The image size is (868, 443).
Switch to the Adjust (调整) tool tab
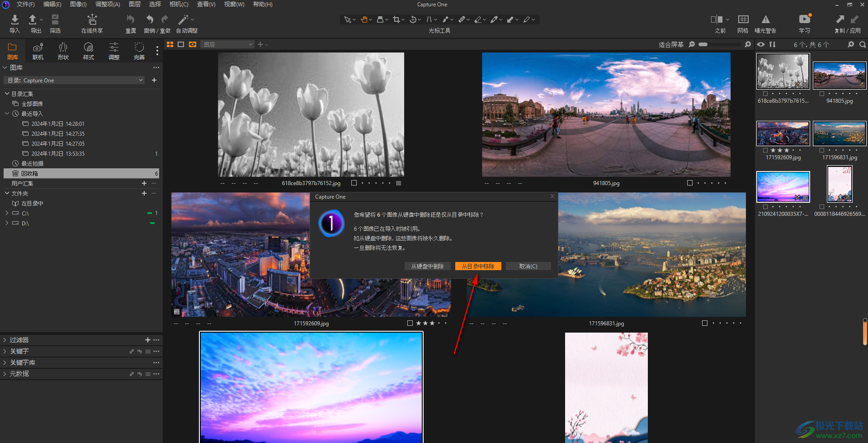[113, 51]
